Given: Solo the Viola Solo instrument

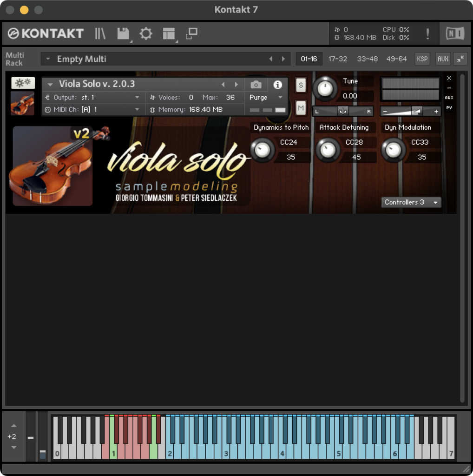Looking at the screenshot, I should pos(301,85).
